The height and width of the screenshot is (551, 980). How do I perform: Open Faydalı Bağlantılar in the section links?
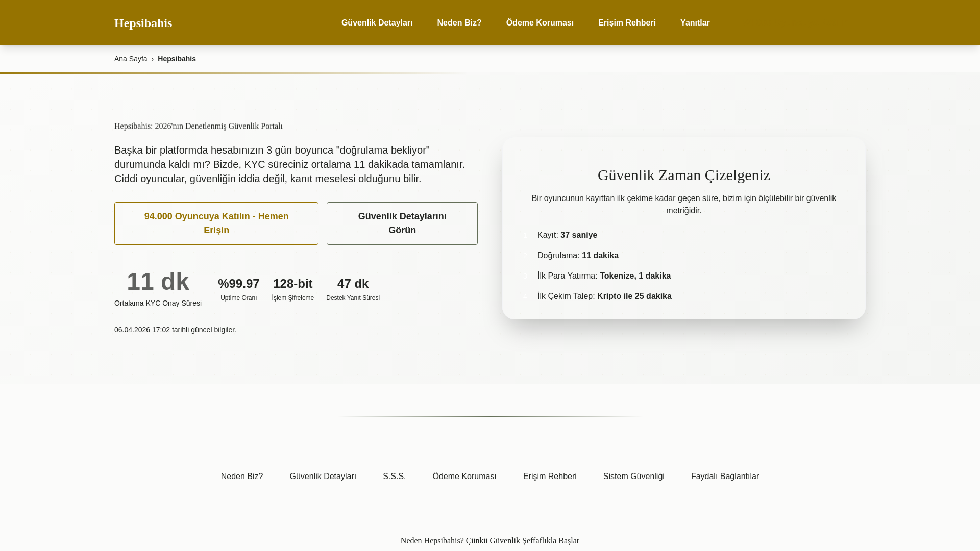click(725, 477)
